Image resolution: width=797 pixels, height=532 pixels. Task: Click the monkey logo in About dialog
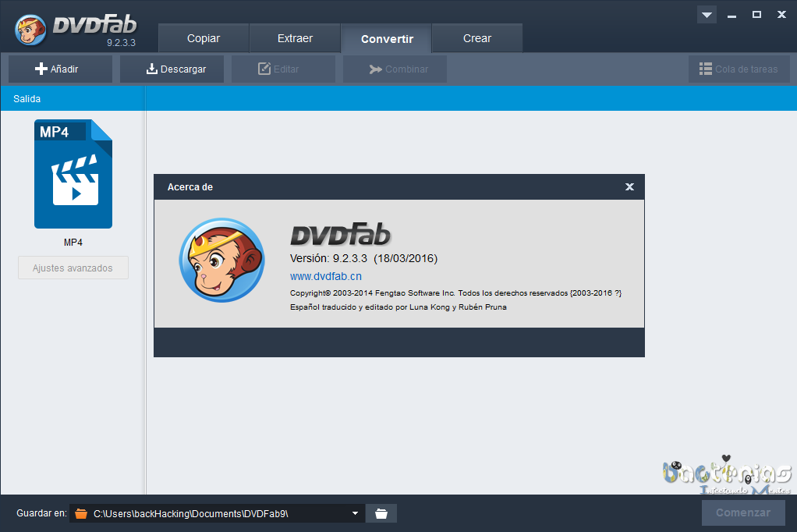[222, 260]
